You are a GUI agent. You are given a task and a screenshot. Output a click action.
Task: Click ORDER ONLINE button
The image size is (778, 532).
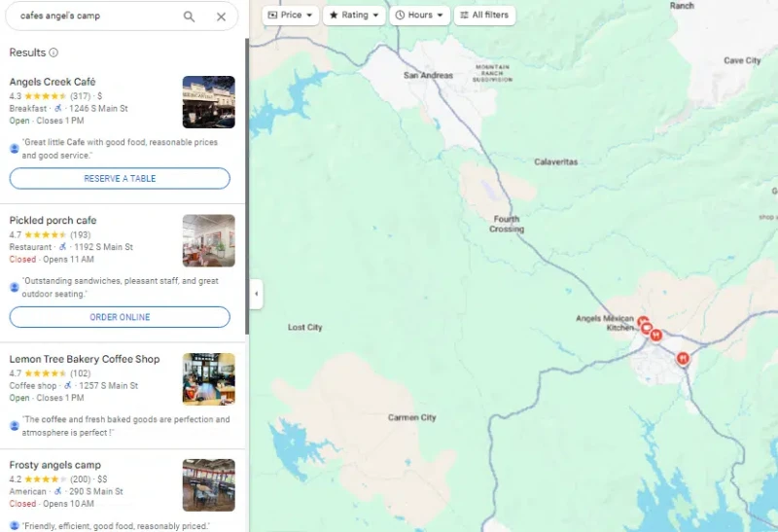tap(120, 317)
